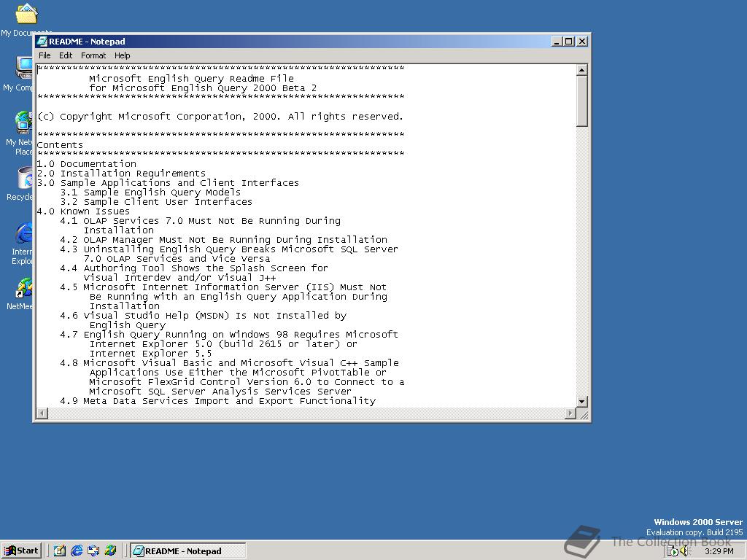The image size is (747, 560).
Task: Close the README Notepad window
Action: click(x=582, y=42)
